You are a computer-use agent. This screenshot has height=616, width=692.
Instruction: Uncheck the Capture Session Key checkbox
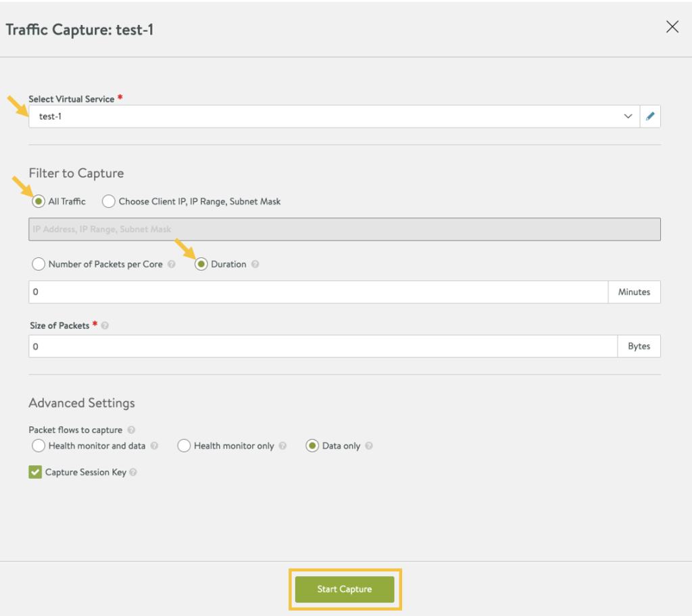pyautogui.click(x=35, y=472)
